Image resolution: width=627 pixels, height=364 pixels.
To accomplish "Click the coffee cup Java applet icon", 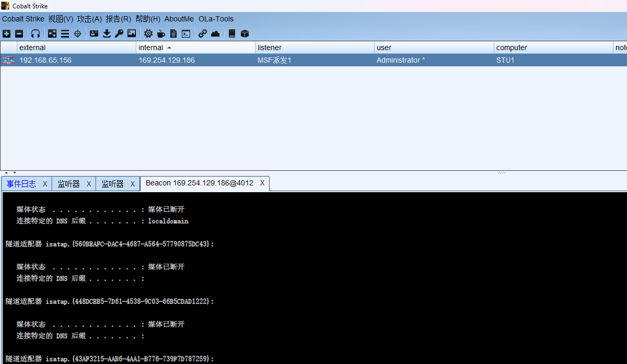I will tap(161, 34).
